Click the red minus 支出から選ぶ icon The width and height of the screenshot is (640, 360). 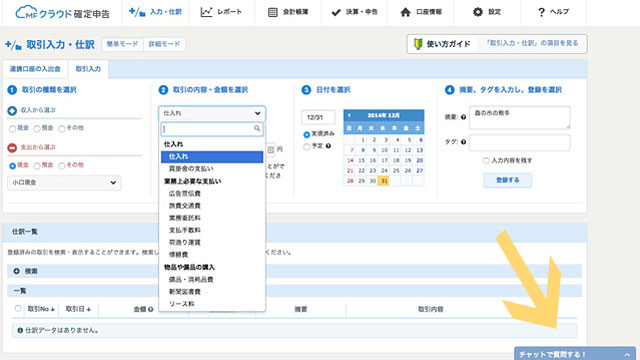click(x=12, y=147)
